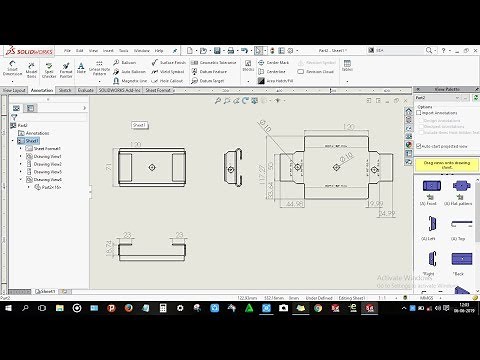Expand the Blocks dropdown arrow
Viewport: 480px width, 360px height.
coord(248,81)
